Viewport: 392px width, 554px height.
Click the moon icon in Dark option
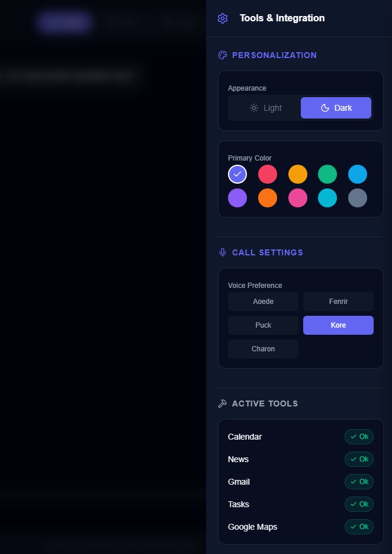pyautogui.click(x=325, y=108)
